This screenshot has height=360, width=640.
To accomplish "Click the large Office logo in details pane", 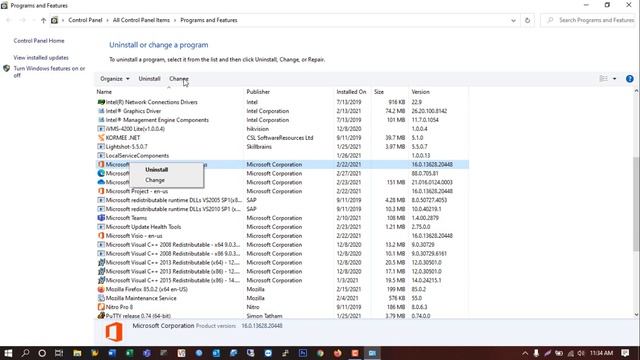I will 114,332.
